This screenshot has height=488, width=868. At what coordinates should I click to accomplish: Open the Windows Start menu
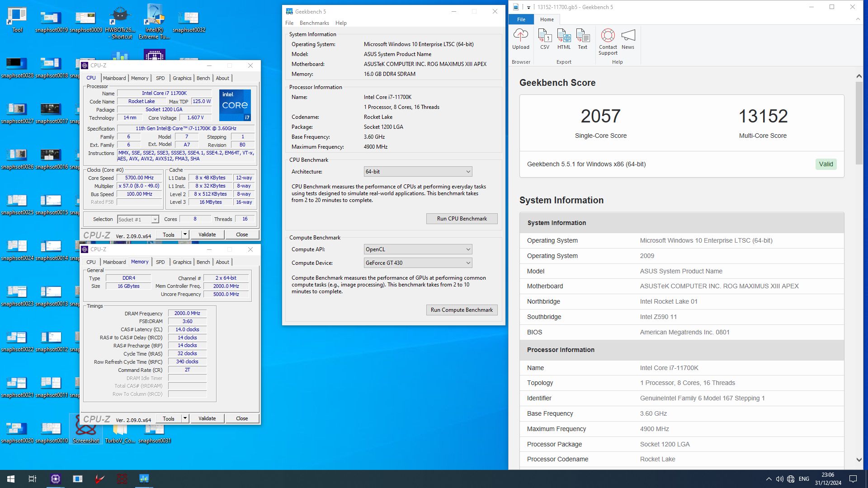11,479
